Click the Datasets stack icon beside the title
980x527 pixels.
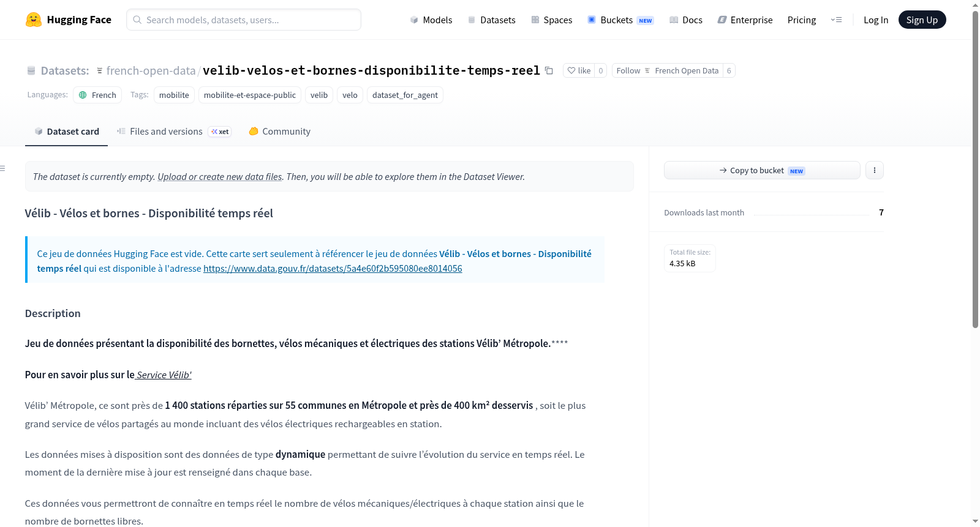point(31,71)
